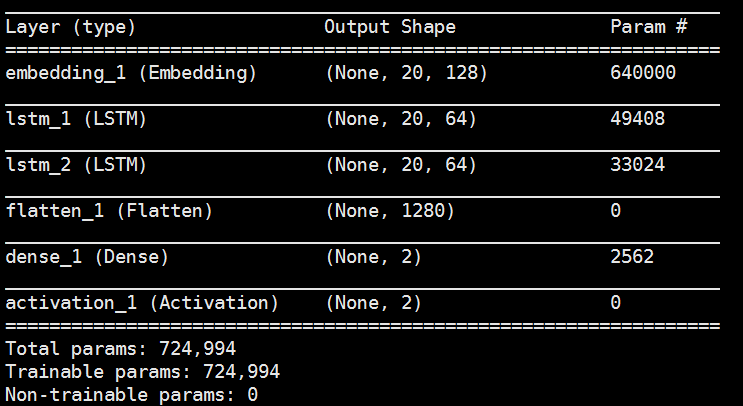Select the embedding_1 (Embedding) layer name

click(x=131, y=73)
